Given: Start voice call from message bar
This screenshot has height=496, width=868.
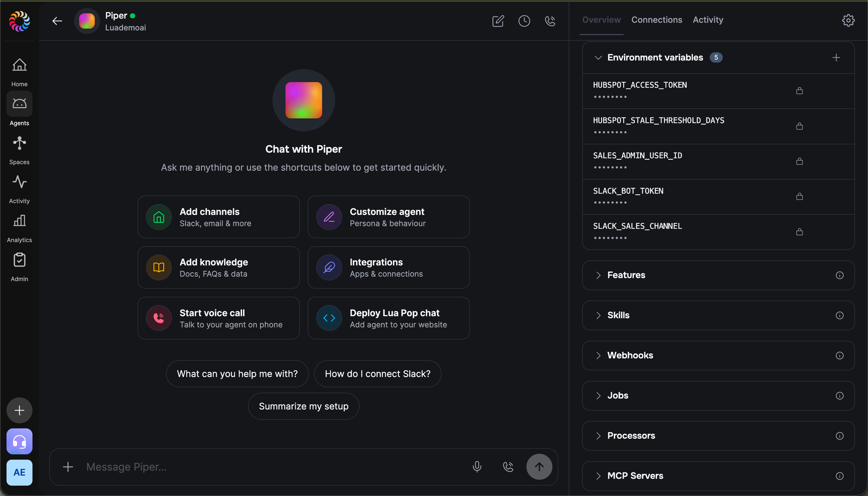Looking at the screenshot, I should pos(508,467).
